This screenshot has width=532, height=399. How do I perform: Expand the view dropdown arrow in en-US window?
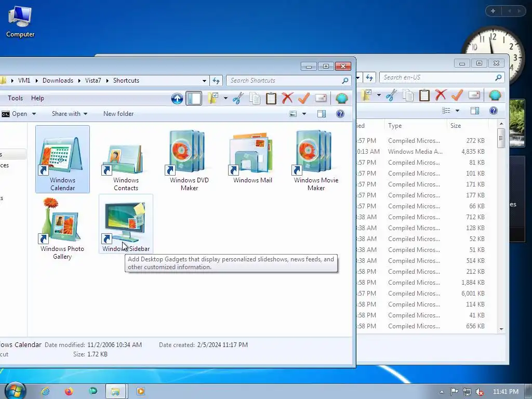coord(457,111)
